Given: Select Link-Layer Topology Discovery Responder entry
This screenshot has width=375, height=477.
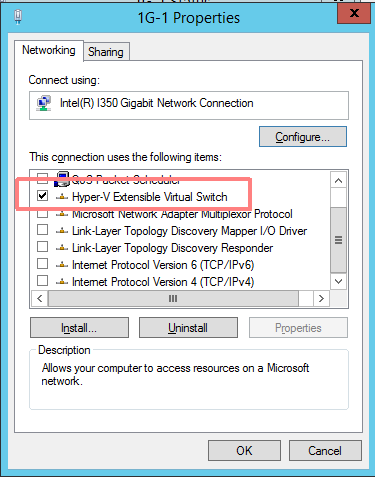Looking at the screenshot, I should pos(172,248).
